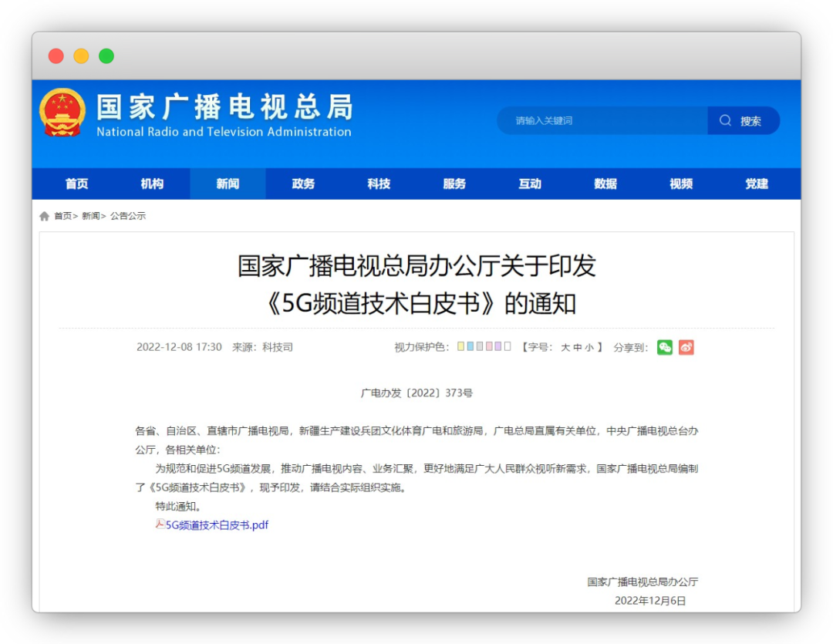Image resolution: width=833 pixels, height=644 pixels.
Task: Open the 党建 menu item
Action: coord(756,184)
